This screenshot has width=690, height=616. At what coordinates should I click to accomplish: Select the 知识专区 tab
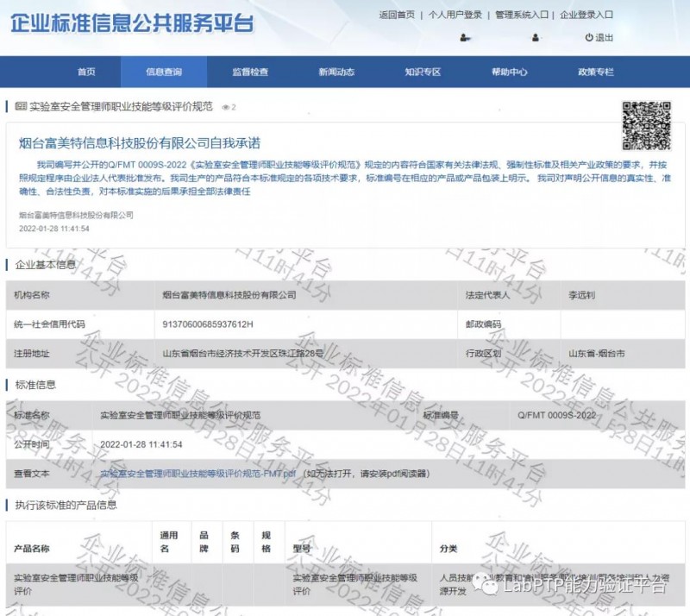click(x=423, y=72)
